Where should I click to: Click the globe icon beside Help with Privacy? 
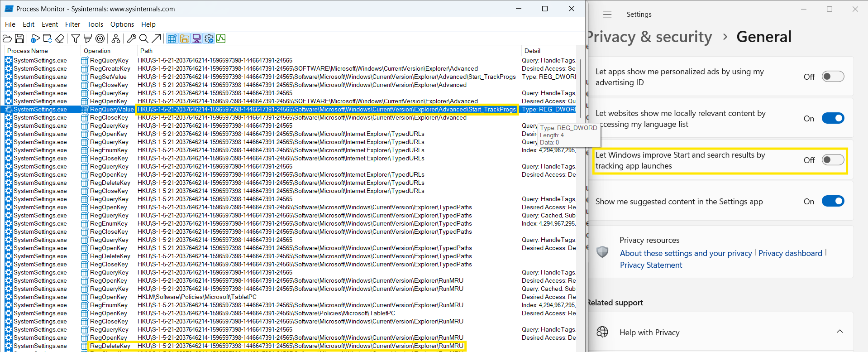(x=602, y=332)
